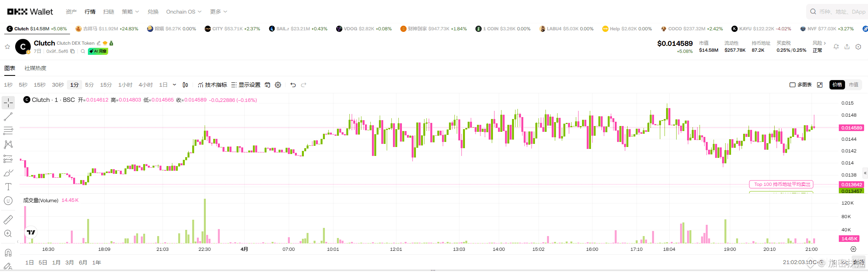Open the 吉祥马 ticker entry

[107, 29]
